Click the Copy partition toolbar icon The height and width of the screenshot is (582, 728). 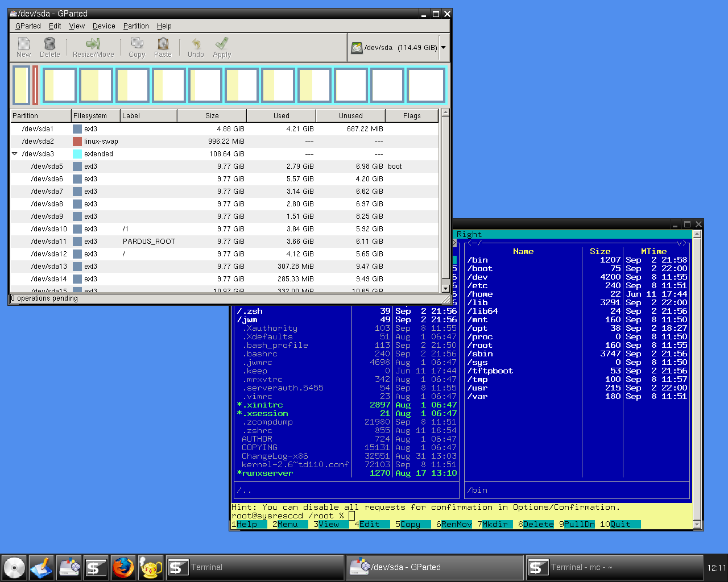(136, 47)
